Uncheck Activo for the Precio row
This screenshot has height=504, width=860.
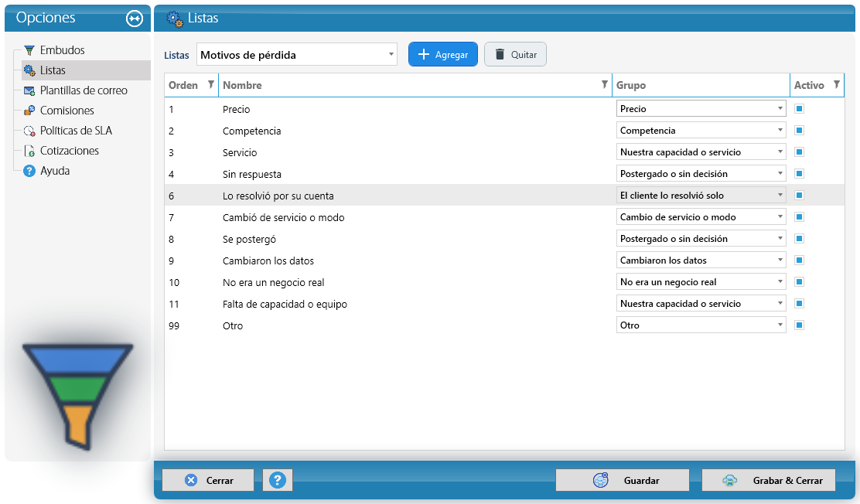pos(799,108)
